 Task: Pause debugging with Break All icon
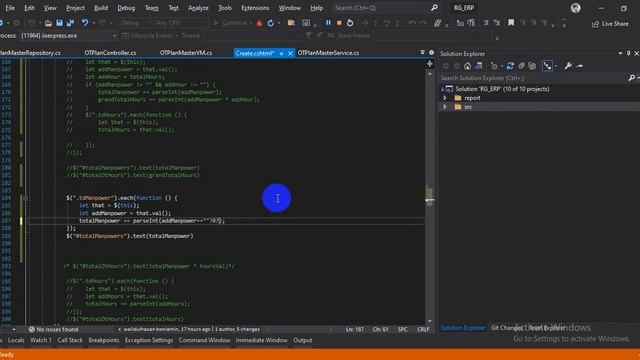click(x=328, y=23)
